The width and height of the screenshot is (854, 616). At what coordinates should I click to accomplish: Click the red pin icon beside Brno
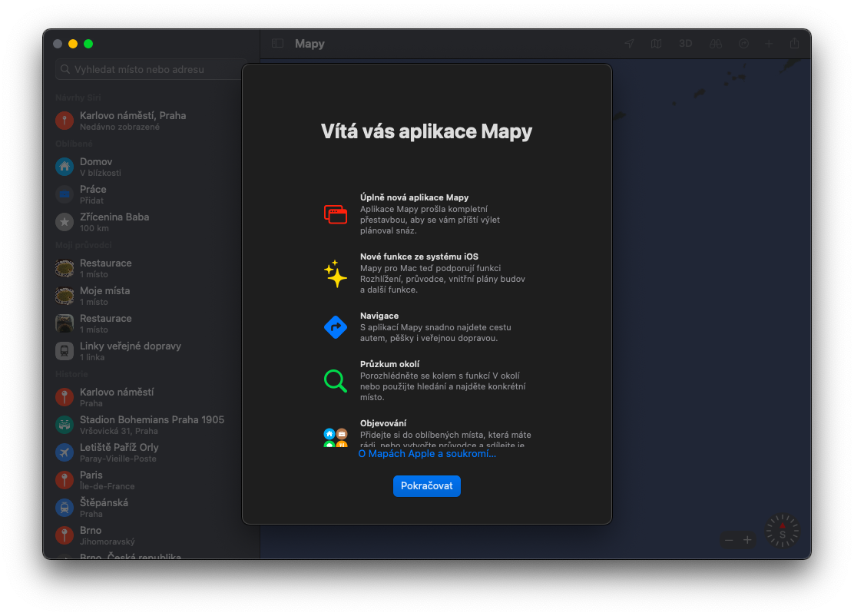click(65, 535)
